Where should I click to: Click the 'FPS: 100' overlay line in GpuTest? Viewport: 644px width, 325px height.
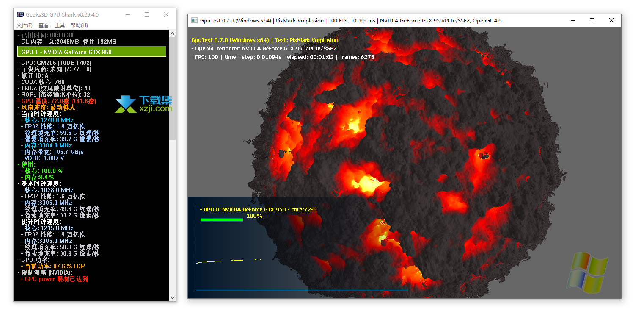click(283, 57)
